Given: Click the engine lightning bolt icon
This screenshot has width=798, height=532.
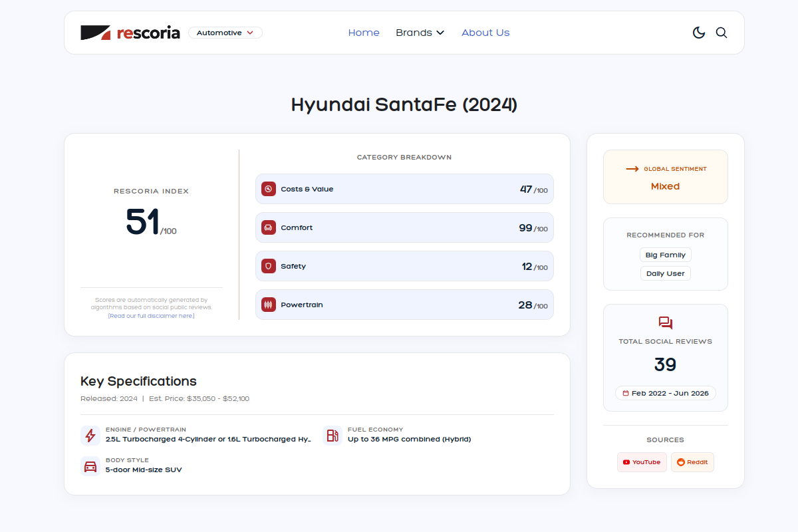Looking at the screenshot, I should click(90, 436).
